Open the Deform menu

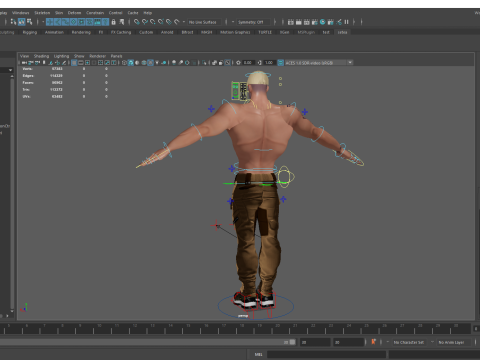pos(74,13)
